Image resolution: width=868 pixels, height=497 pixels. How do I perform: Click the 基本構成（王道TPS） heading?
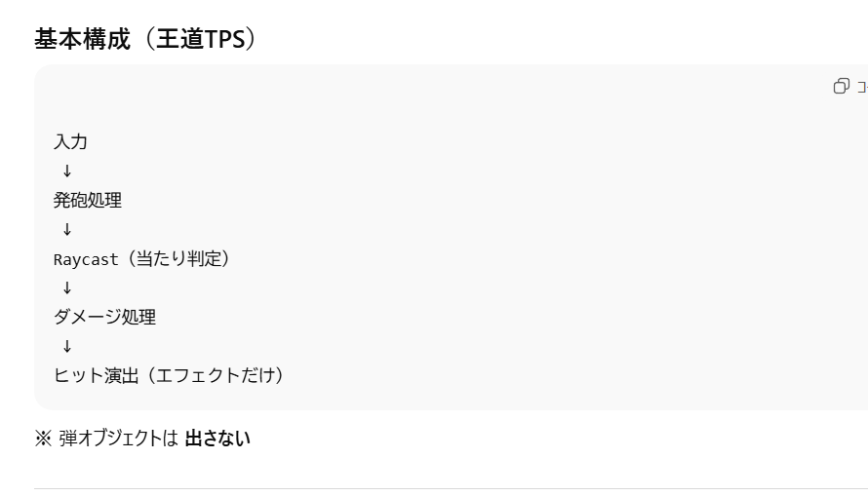pyautogui.click(x=145, y=39)
